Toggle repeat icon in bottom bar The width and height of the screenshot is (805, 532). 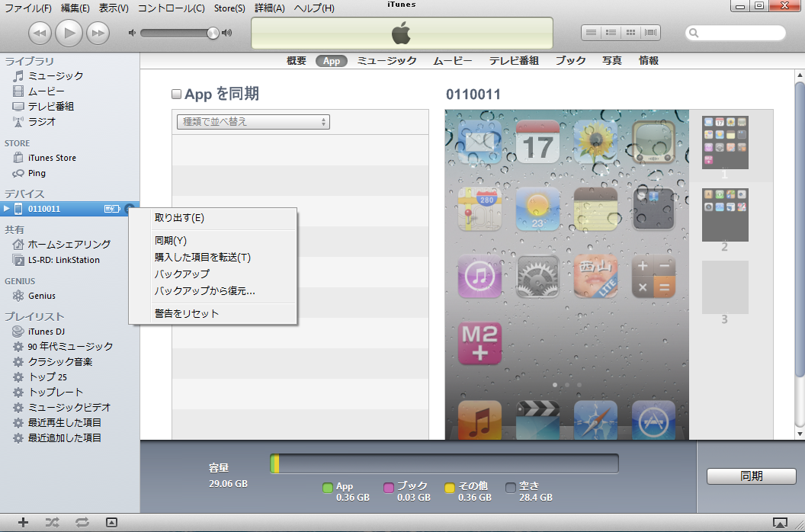click(82, 523)
